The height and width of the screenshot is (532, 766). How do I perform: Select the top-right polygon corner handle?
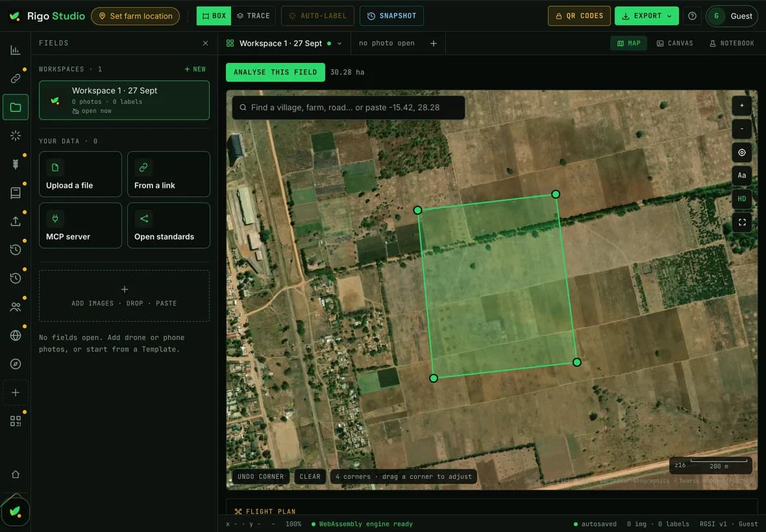tap(556, 194)
